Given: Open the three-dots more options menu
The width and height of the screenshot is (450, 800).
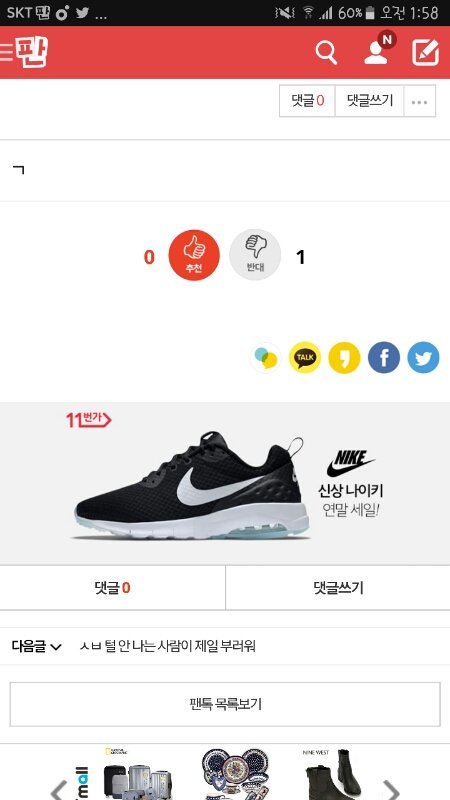Looking at the screenshot, I should coord(419,101).
